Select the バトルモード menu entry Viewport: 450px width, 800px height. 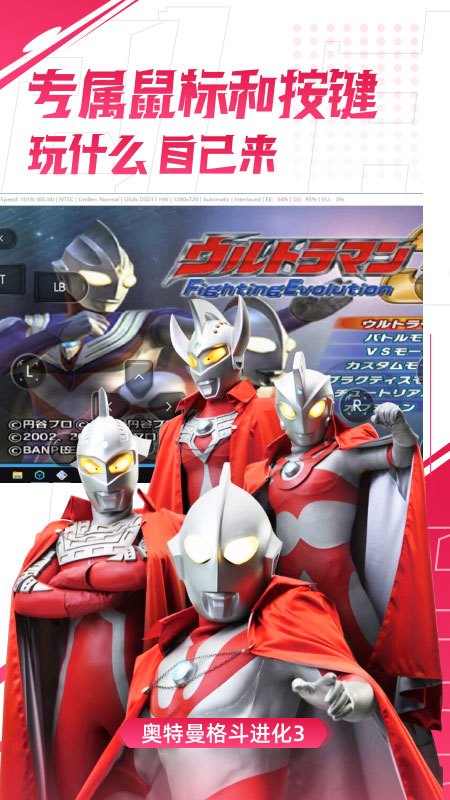(392, 338)
